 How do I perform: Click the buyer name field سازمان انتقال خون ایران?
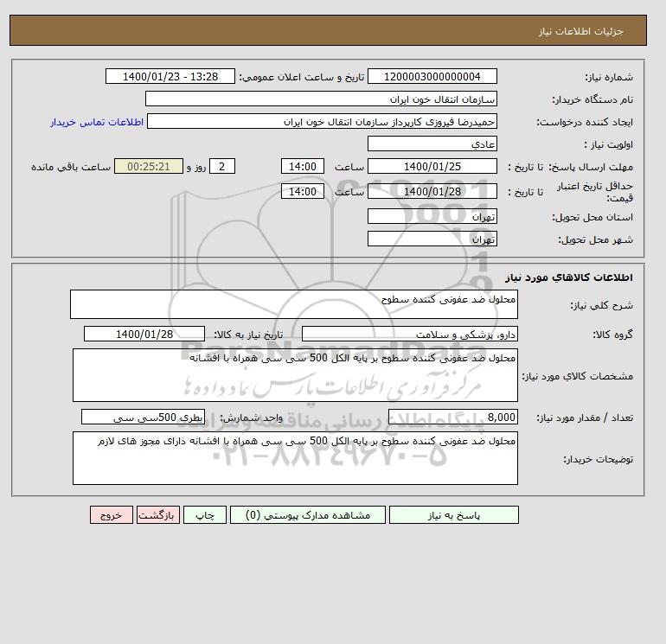(x=321, y=99)
